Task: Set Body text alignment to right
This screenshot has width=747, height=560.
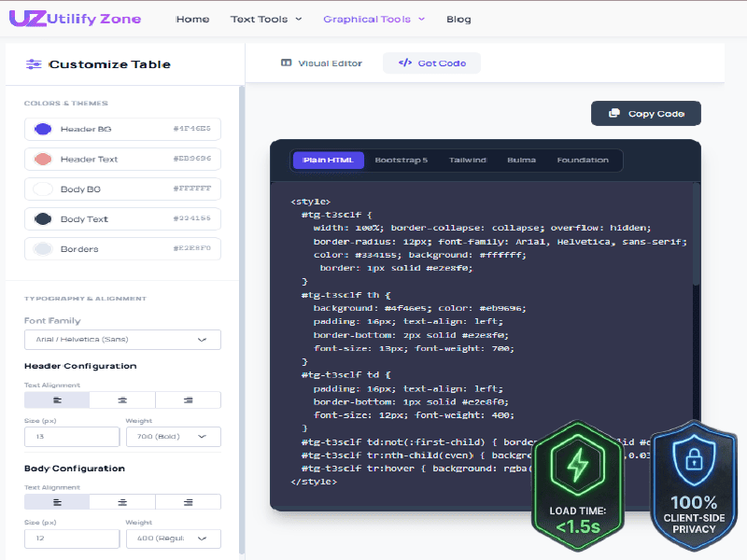Action: pyautogui.click(x=188, y=501)
